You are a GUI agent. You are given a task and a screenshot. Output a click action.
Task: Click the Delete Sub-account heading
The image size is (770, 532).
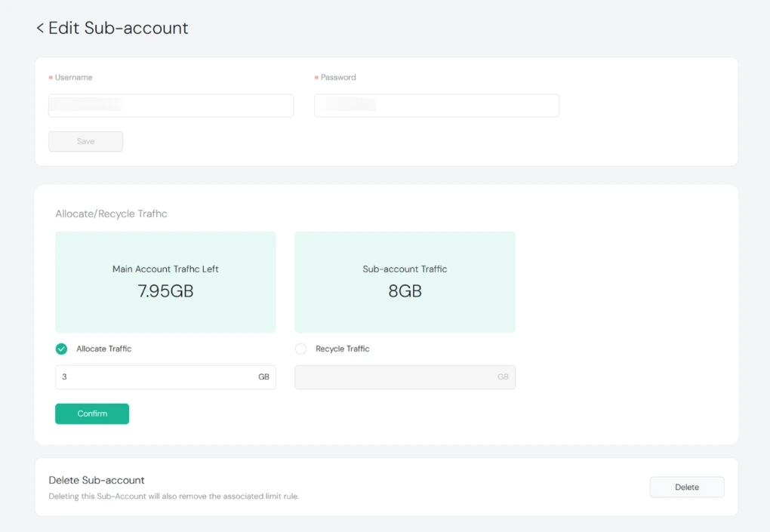[97, 480]
